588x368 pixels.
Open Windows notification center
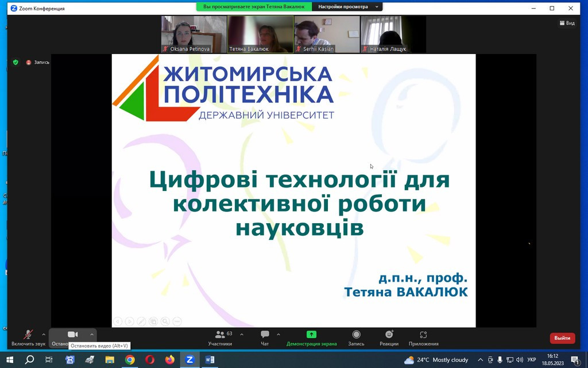coord(575,360)
